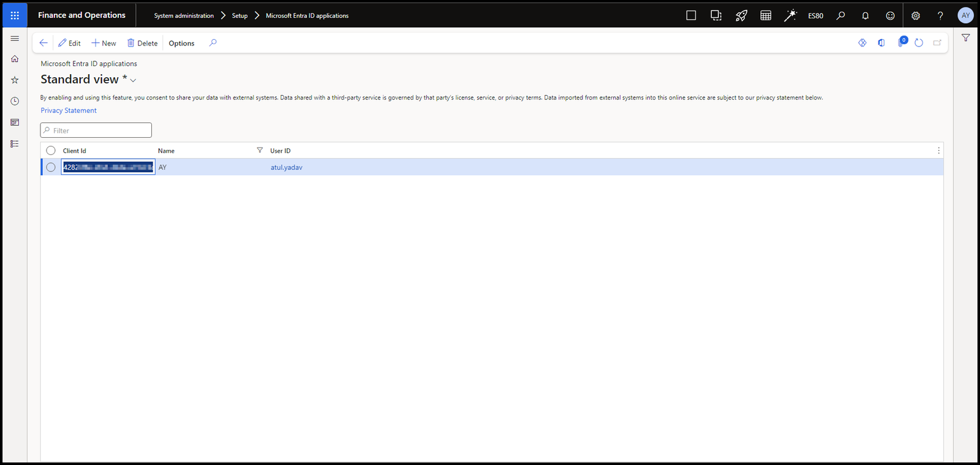Viewport: 980px width, 465px height.
Task: Click the magic wand icon in top bar
Action: coord(791,15)
